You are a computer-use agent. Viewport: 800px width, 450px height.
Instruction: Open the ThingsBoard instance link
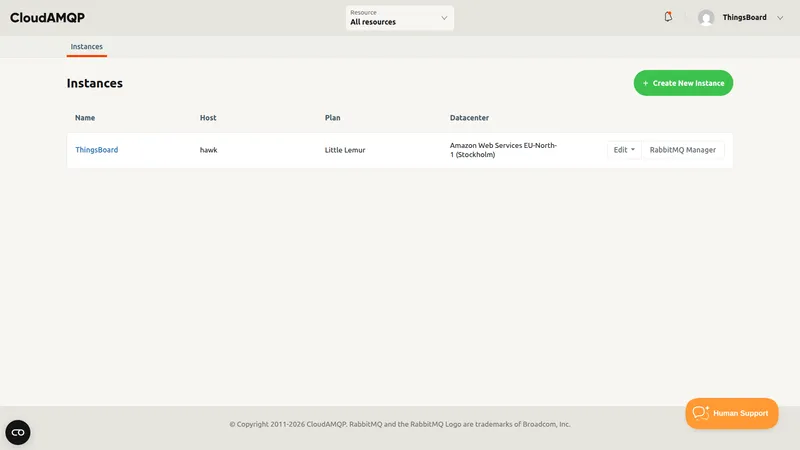(96, 150)
